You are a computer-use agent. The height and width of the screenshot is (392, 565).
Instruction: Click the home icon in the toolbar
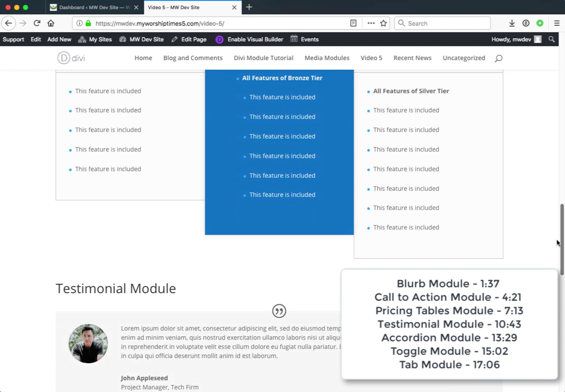51,23
